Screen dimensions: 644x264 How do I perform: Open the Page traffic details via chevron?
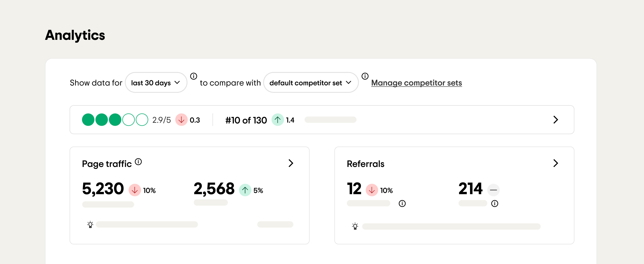(291, 163)
